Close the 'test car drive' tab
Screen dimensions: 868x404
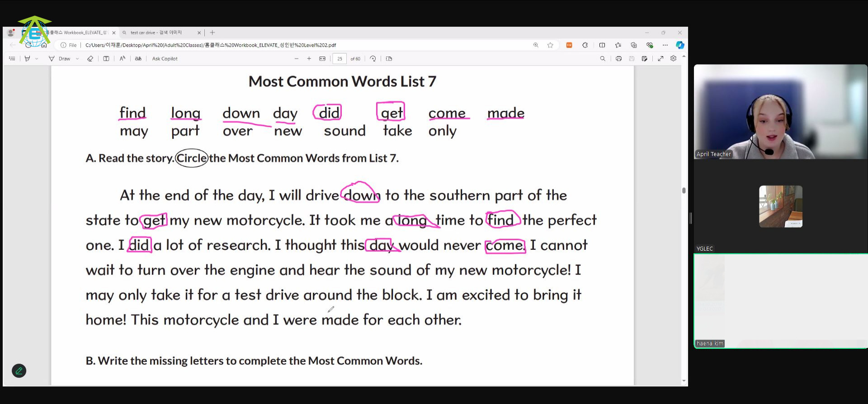point(199,33)
